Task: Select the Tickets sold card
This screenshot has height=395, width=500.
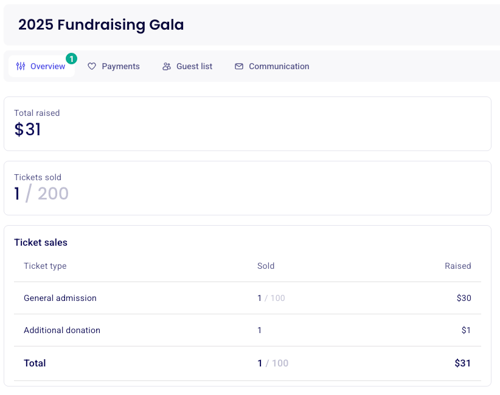Action: 247,188
